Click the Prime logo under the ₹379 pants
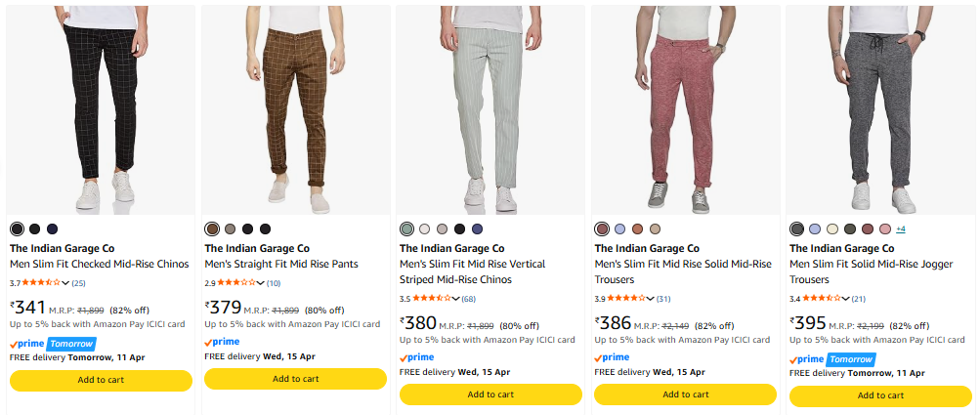This screenshot has width=980, height=415. (222, 342)
